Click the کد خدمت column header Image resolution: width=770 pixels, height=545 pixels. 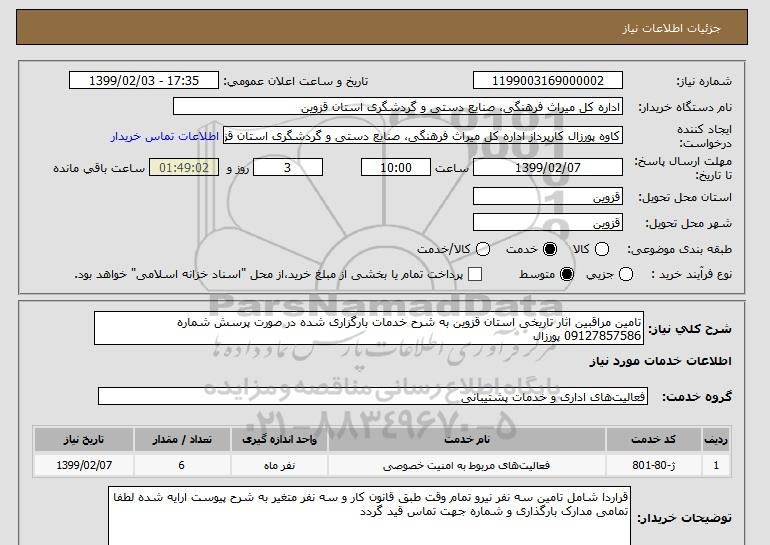(x=654, y=439)
